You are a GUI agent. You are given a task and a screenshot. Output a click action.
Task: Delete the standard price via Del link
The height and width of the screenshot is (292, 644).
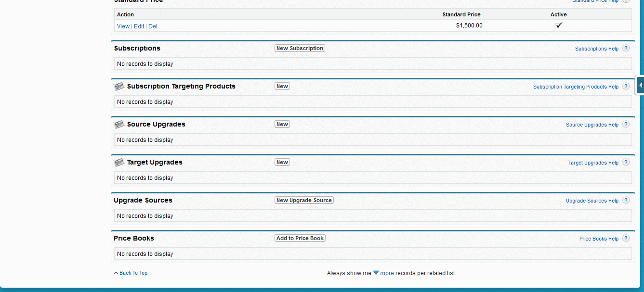[x=153, y=26]
